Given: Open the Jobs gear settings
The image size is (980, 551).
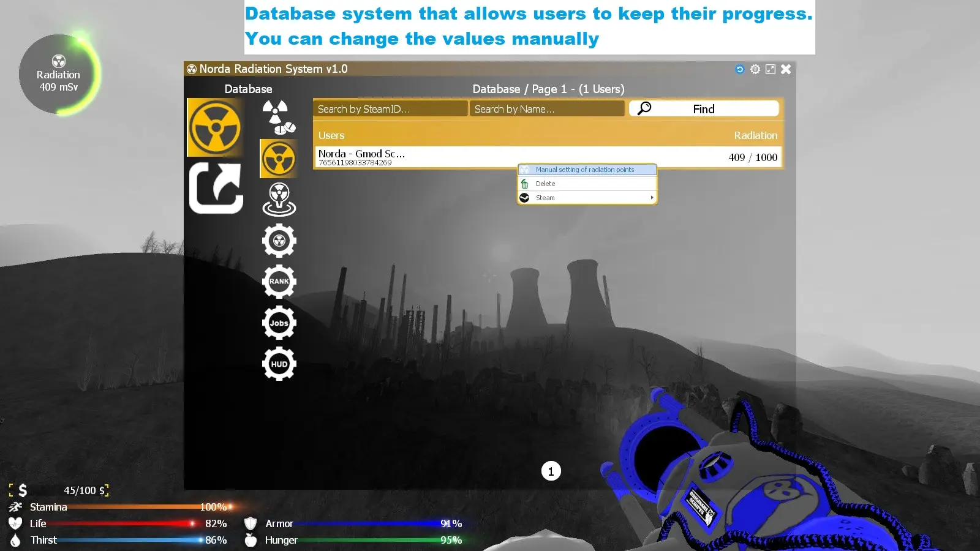Looking at the screenshot, I should (x=279, y=323).
